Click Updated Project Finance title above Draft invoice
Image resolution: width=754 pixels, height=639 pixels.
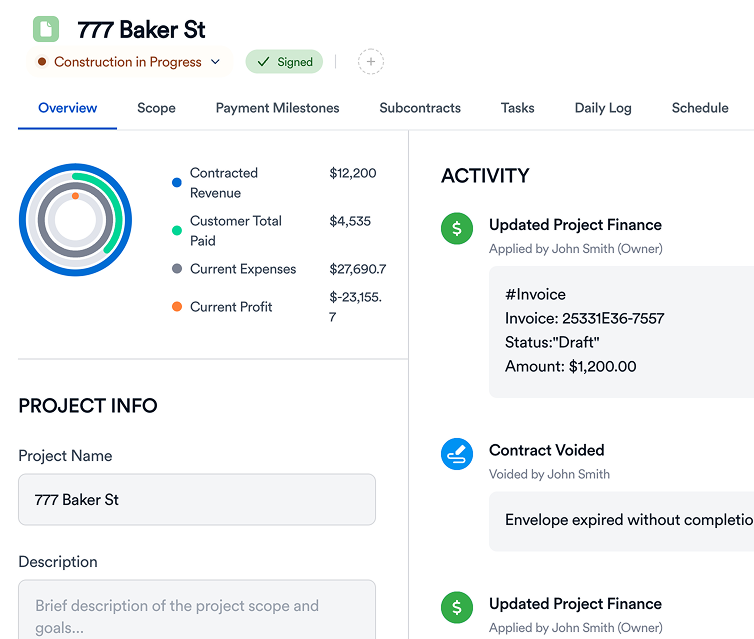pyautogui.click(x=575, y=225)
